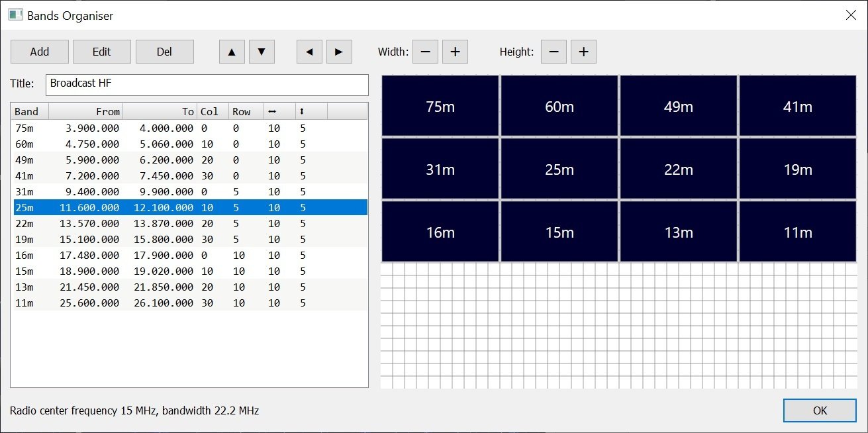Confirm changes with the OK button
The image size is (868, 433).
[819, 410]
